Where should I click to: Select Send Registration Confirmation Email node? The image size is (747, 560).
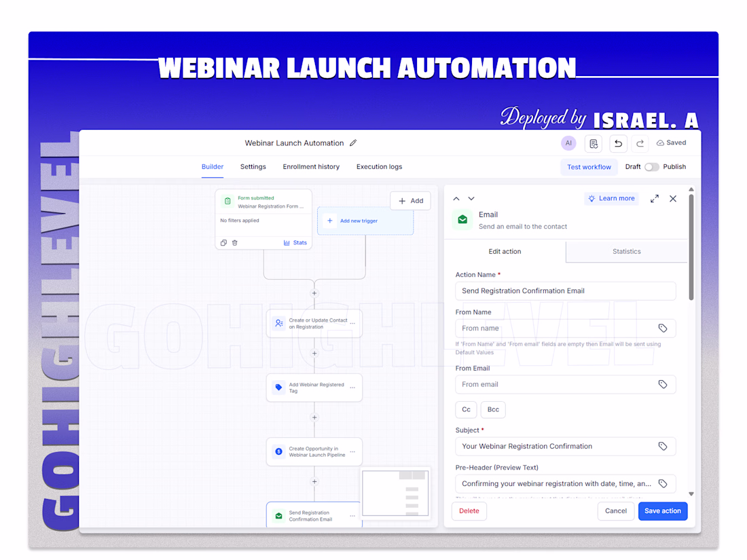pos(314,515)
